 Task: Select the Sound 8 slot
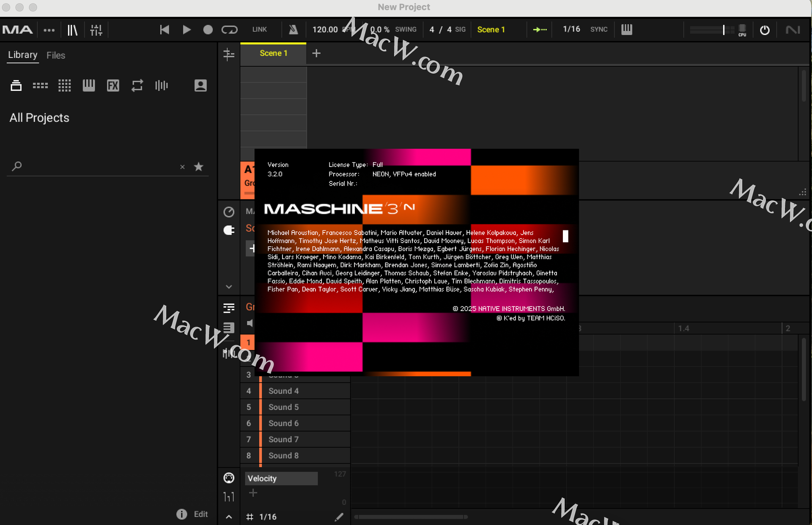[x=295, y=455]
